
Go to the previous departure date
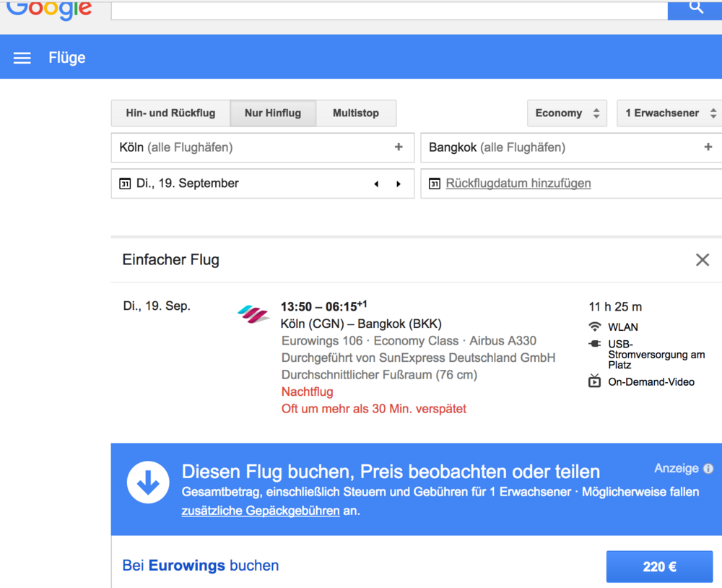click(376, 184)
